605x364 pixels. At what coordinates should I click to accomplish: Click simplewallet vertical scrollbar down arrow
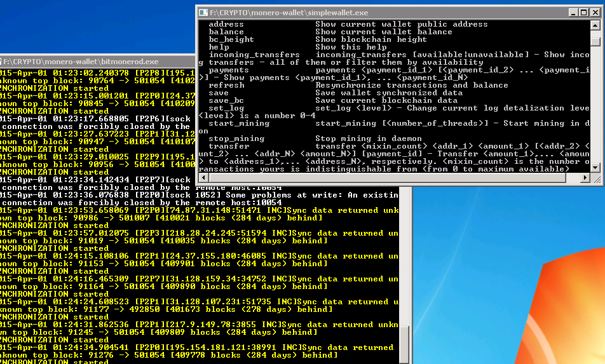(595, 168)
